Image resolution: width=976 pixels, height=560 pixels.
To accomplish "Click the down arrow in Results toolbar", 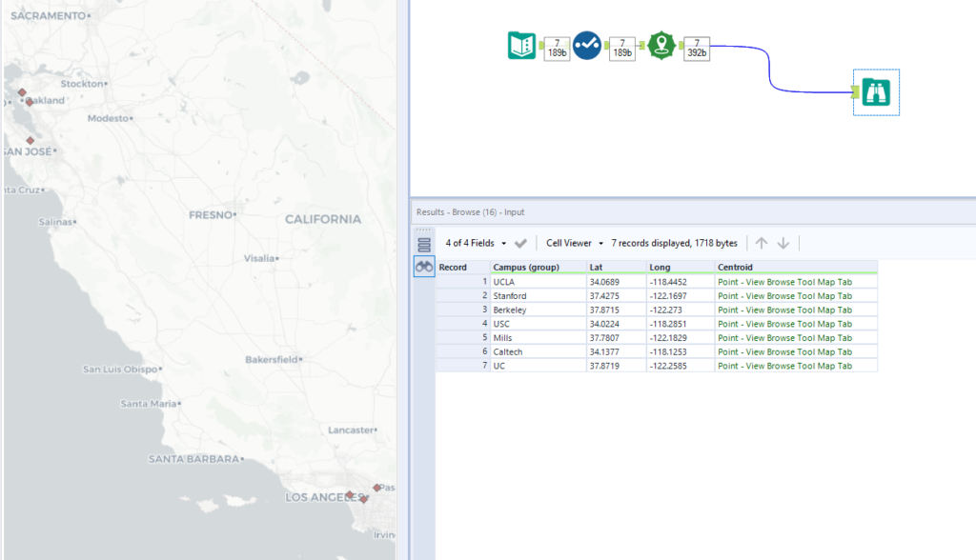I will pyautogui.click(x=783, y=243).
